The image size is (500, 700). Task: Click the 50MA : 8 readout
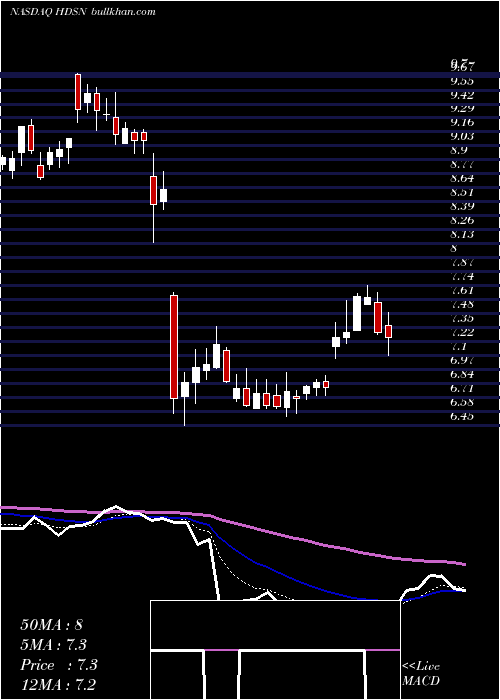click(x=51, y=625)
